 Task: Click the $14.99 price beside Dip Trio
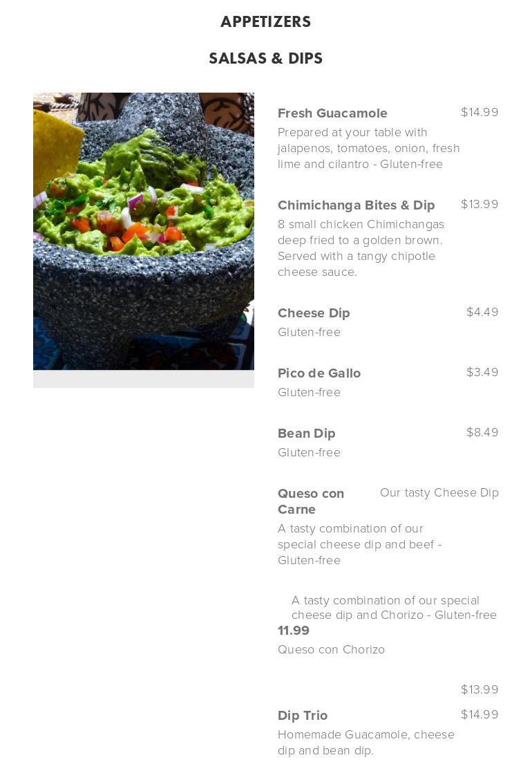479,715
